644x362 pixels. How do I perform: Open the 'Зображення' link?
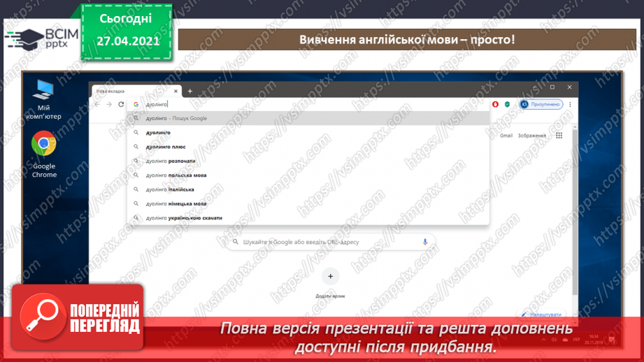click(x=532, y=136)
